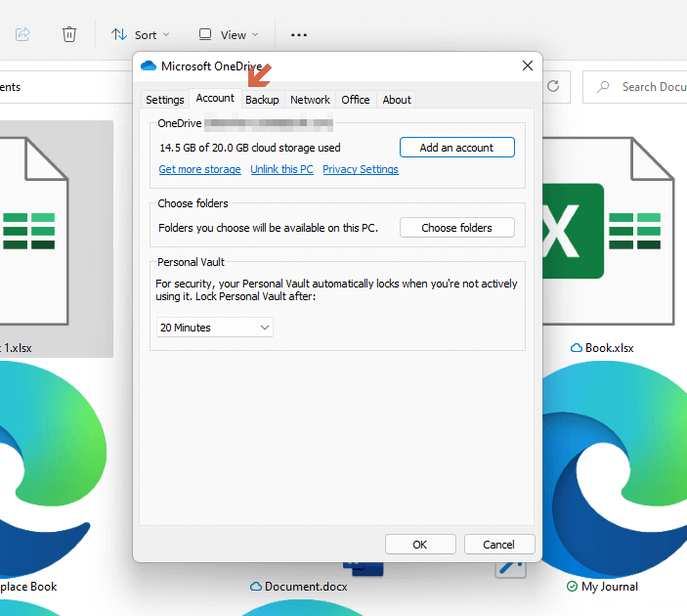Click the OneDrive cloud icon in title bar
The height and width of the screenshot is (616, 687).
point(149,66)
